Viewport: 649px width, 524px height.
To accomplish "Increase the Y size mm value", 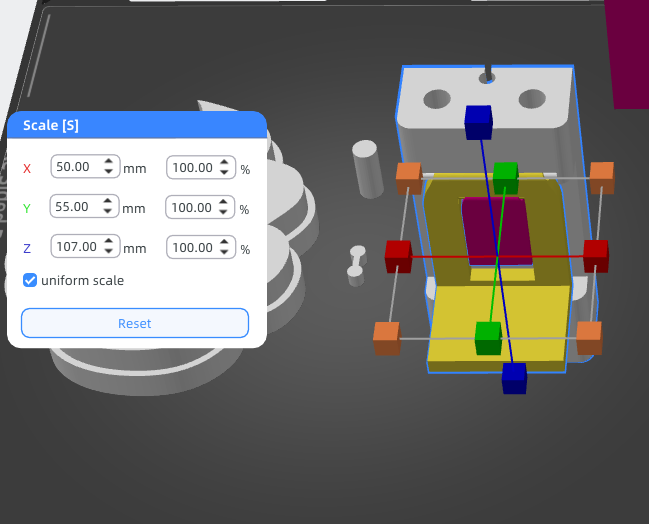I will pyautogui.click(x=108, y=201).
